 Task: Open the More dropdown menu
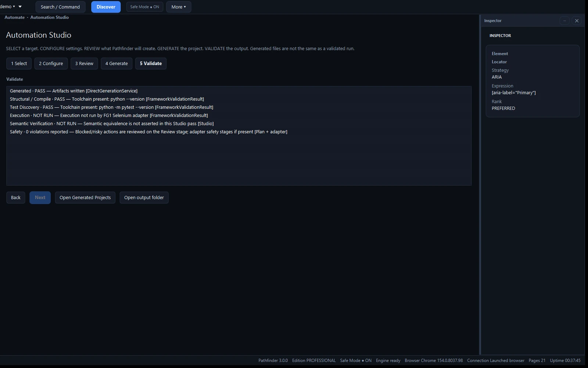click(x=179, y=7)
